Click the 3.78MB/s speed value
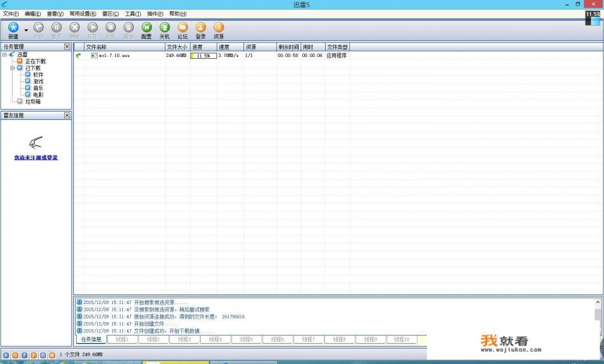This screenshot has width=604, height=364. pyautogui.click(x=229, y=55)
